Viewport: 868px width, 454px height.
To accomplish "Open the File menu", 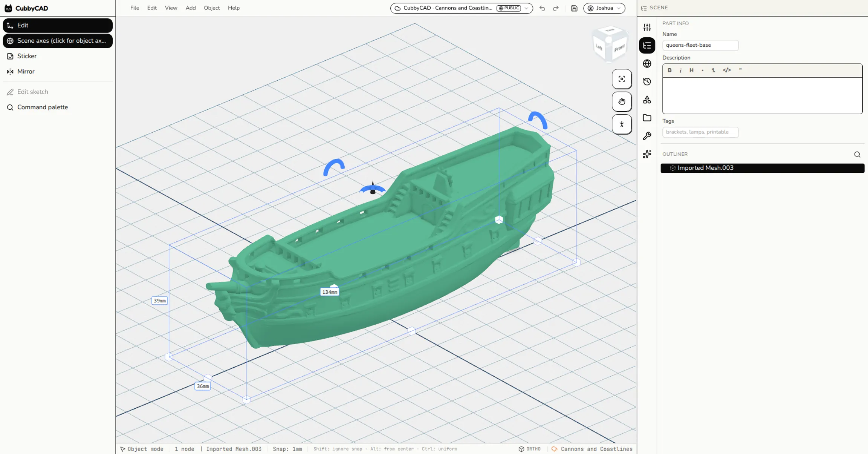I will point(134,8).
